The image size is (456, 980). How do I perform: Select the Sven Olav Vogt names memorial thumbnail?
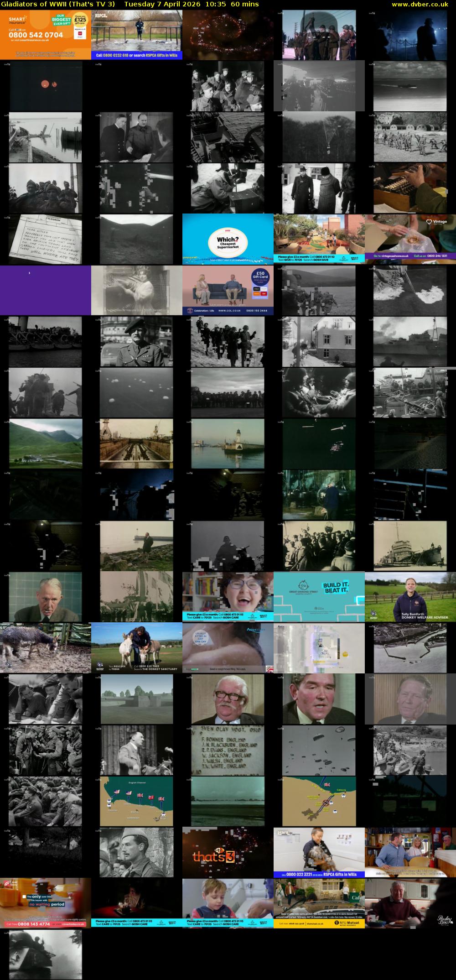click(x=228, y=750)
